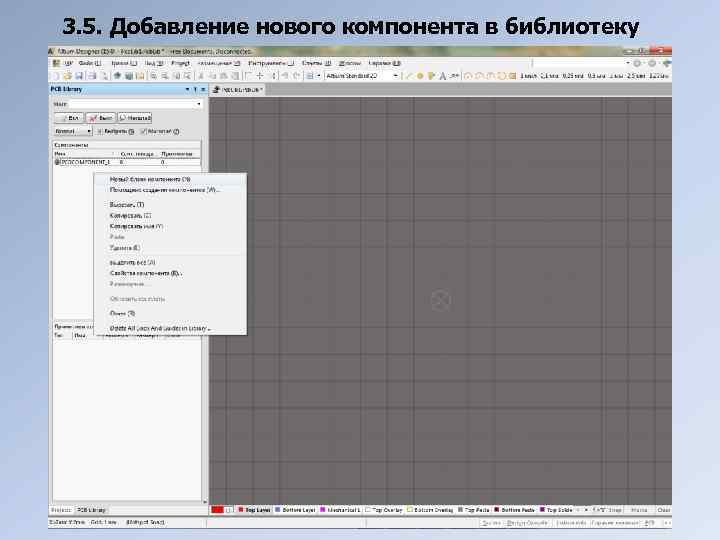Select the PCBCOMPONENT_1 row in components list
The image size is (720, 540).
click(x=127, y=162)
